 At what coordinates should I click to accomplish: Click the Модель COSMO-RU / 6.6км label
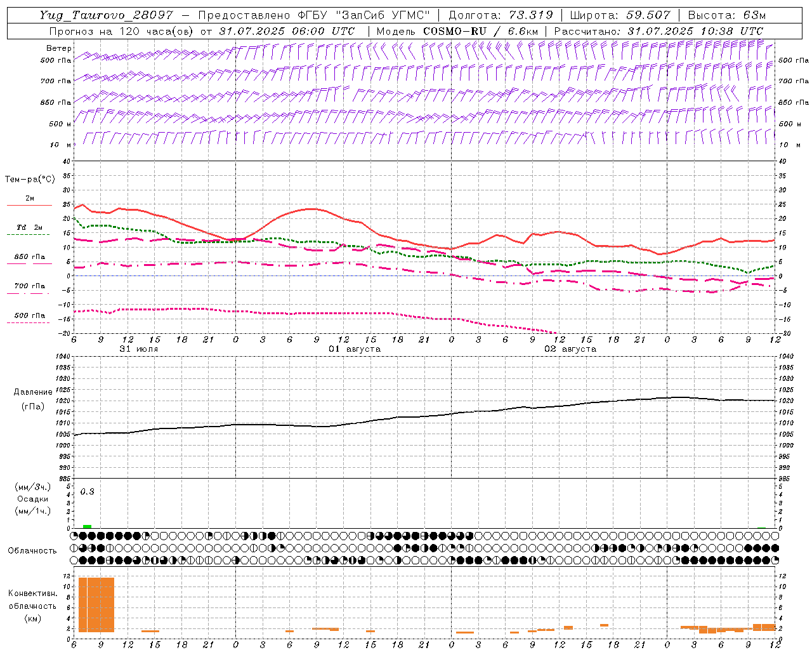[x=457, y=31]
